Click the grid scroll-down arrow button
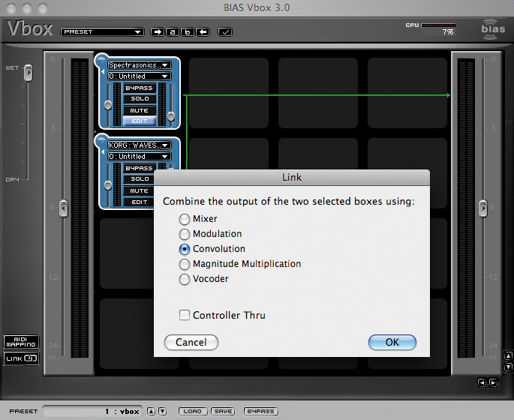The height and width of the screenshot is (420, 514). tap(508, 367)
